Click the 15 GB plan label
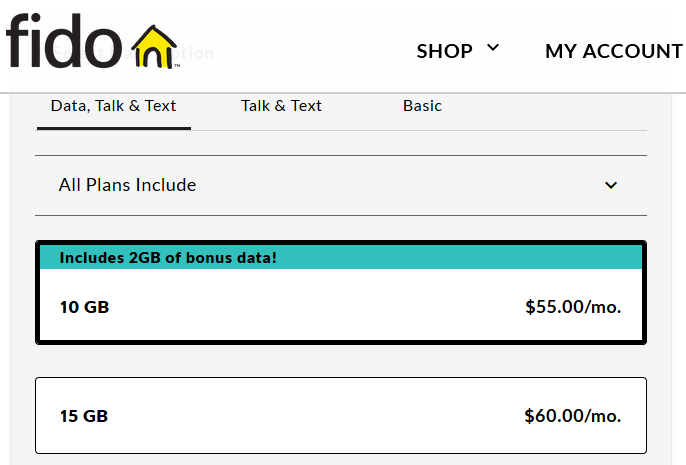The height and width of the screenshot is (465, 686). tap(84, 415)
